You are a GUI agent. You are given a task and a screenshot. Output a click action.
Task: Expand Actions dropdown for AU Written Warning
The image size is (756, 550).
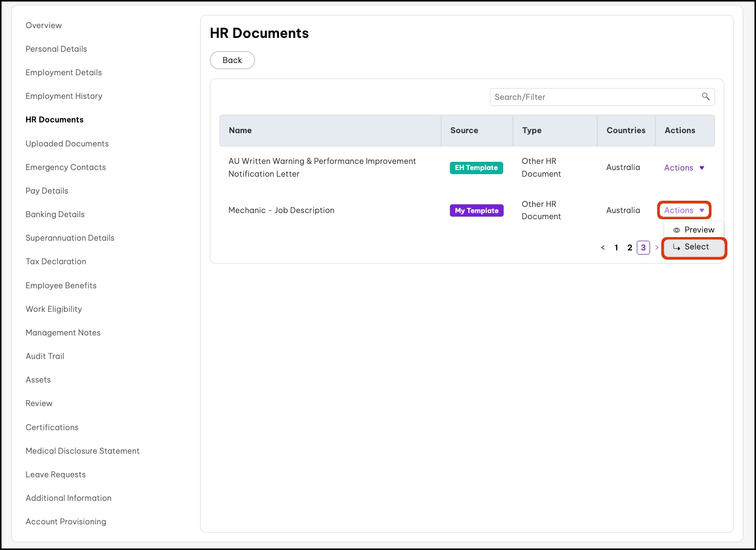[684, 168]
